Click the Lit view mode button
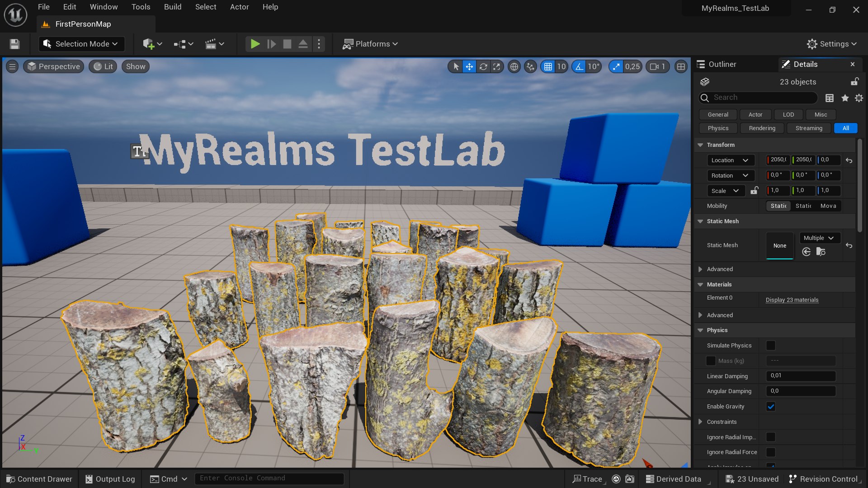This screenshot has height=488, width=868. coord(103,67)
